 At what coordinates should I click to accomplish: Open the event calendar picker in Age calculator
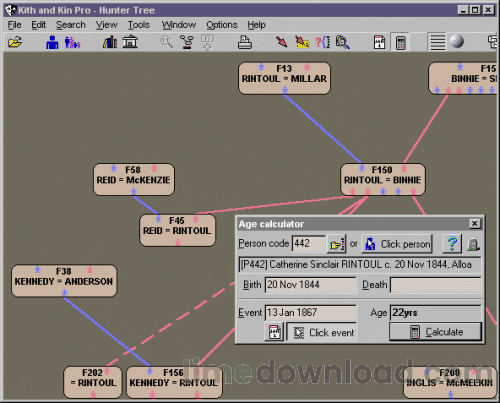point(274,332)
